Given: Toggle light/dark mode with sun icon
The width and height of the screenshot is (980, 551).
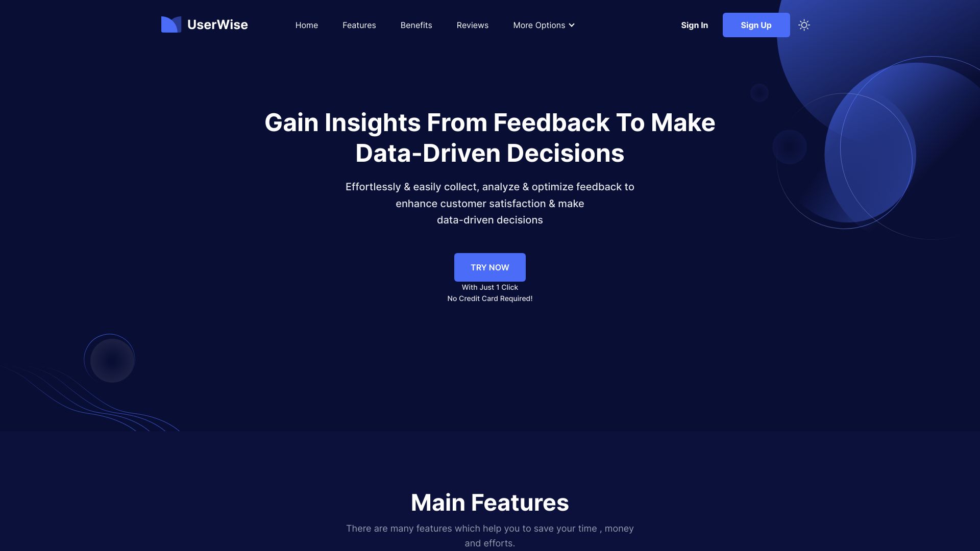Looking at the screenshot, I should point(804,25).
